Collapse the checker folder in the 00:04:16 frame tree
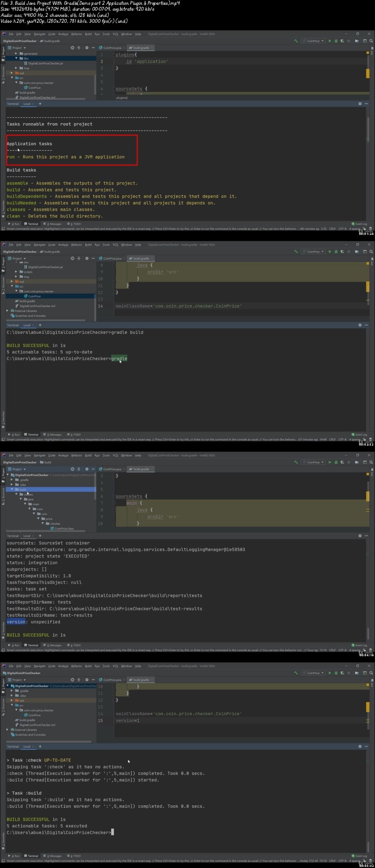 click(42, 524)
